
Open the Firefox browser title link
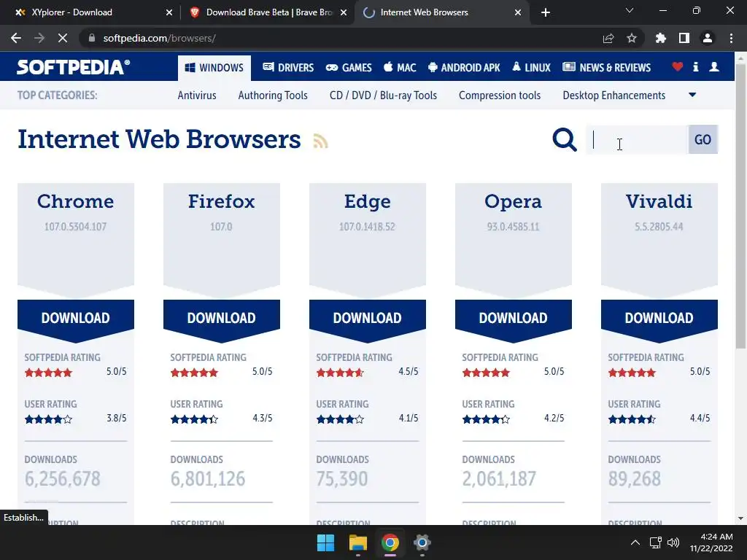(x=222, y=201)
